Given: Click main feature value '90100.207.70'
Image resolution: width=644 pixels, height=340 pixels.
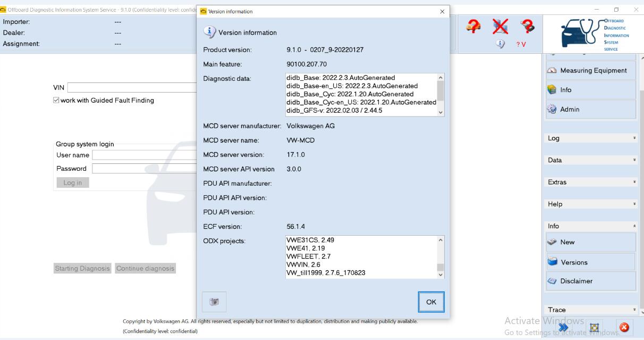Looking at the screenshot, I should click(307, 64).
